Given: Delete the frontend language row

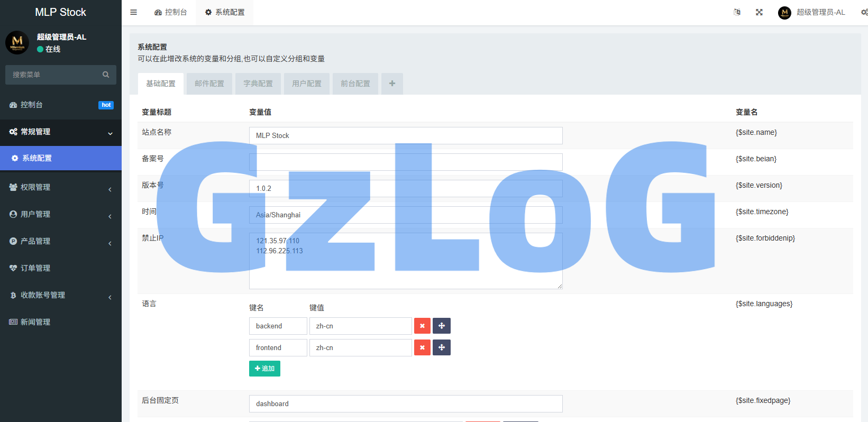Looking at the screenshot, I should coord(422,347).
